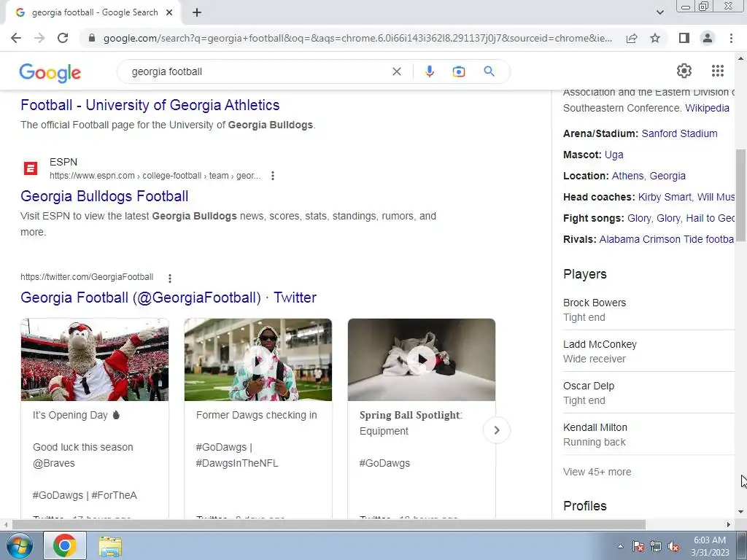Clear the search box with the X icon
Screen dimensions: 747x560
click(396, 71)
